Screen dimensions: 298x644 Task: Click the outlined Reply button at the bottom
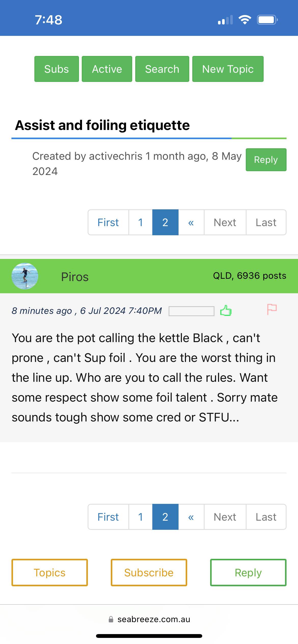[248, 573]
